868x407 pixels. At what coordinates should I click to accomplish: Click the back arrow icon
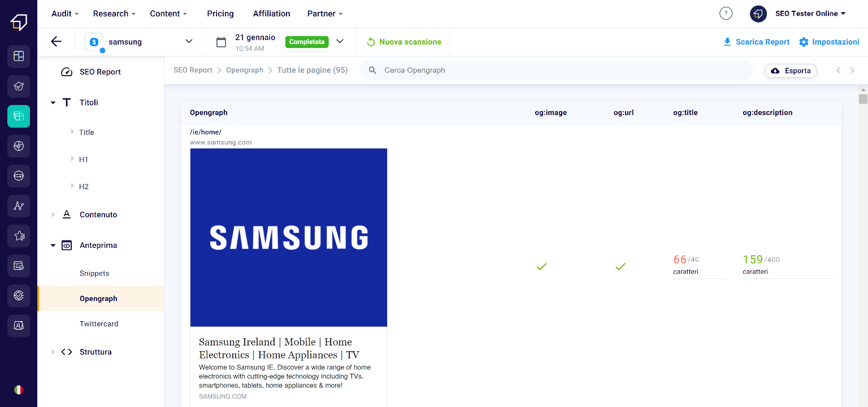56,42
